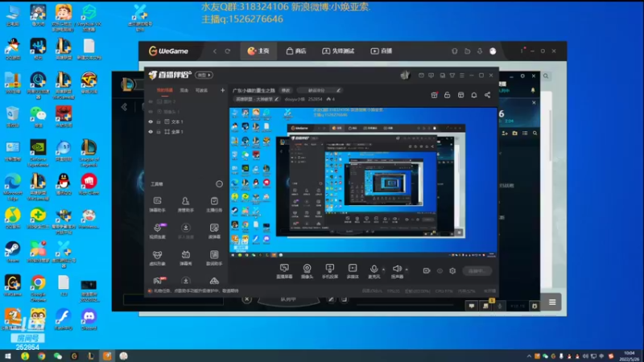The image size is (644, 362).
Task: Open WeChat from the taskbar
Action: pyautogui.click(x=58, y=356)
